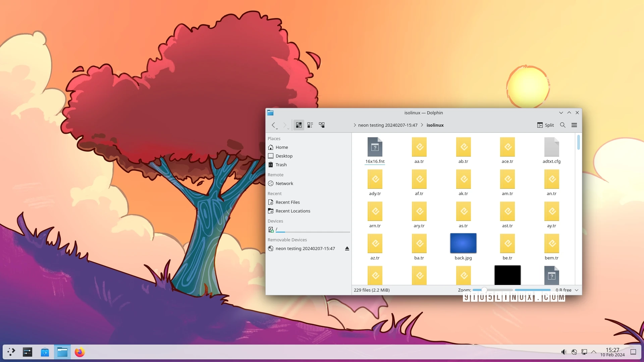Open Recent Files section
This screenshot has height=362, width=644.
[x=287, y=202]
